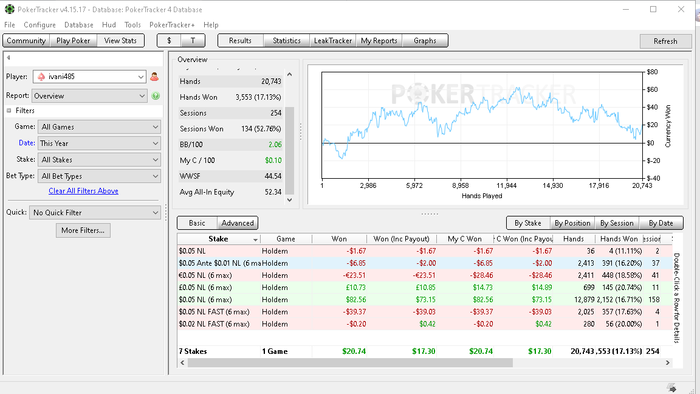Open the Graphs tab
The height and width of the screenshot is (394, 700).
(x=425, y=41)
